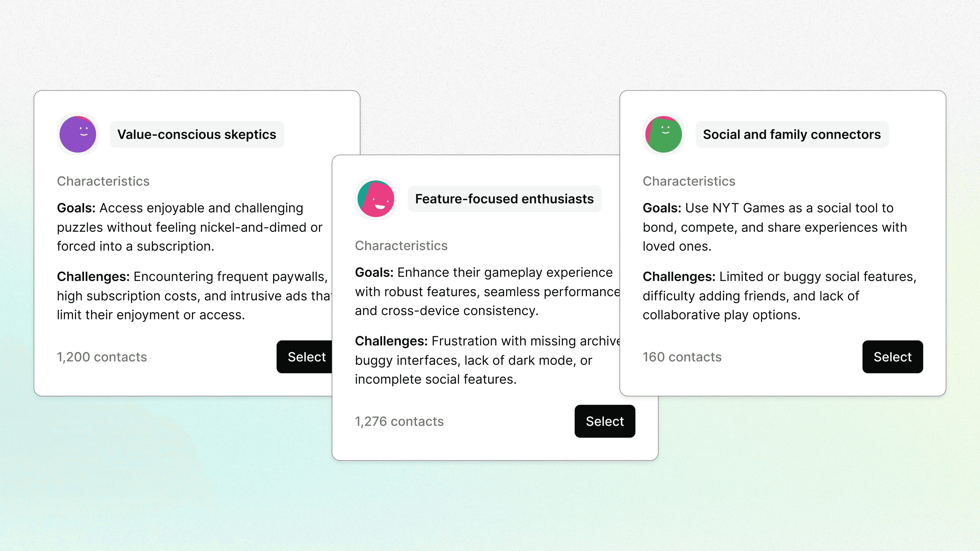Click the Value-conscious skeptics title label
The height and width of the screenshot is (551, 980).
pyautogui.click(x=197, y=134)
